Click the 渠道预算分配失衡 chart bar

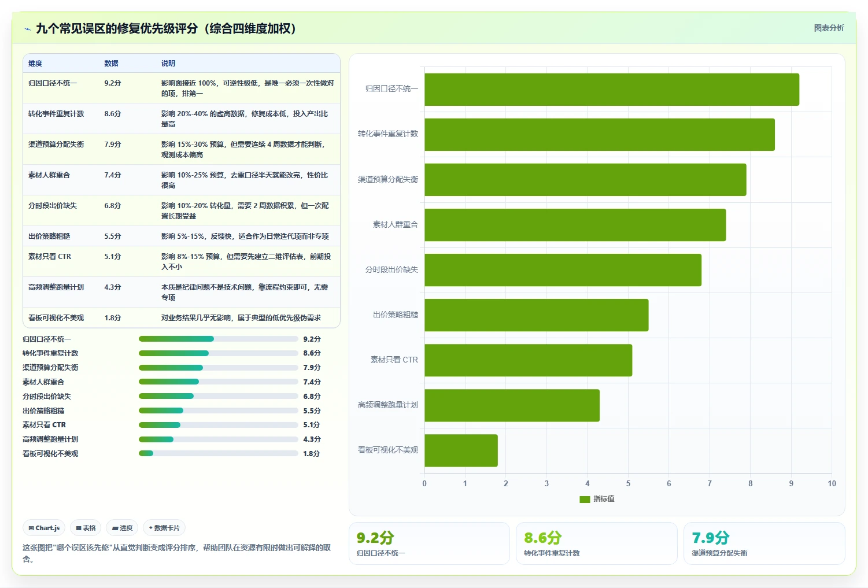pos(585,180)
